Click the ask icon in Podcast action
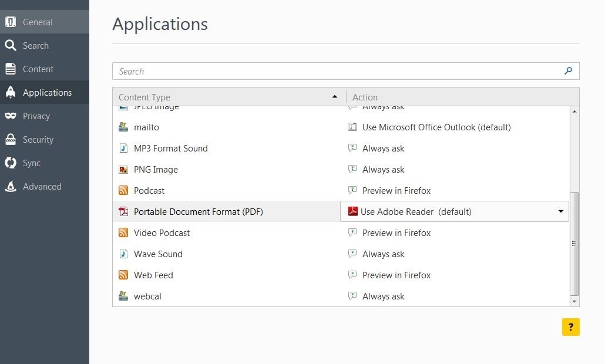Image resolution: width=605 pixels, height=364 pixels. [x=352, y=190]
